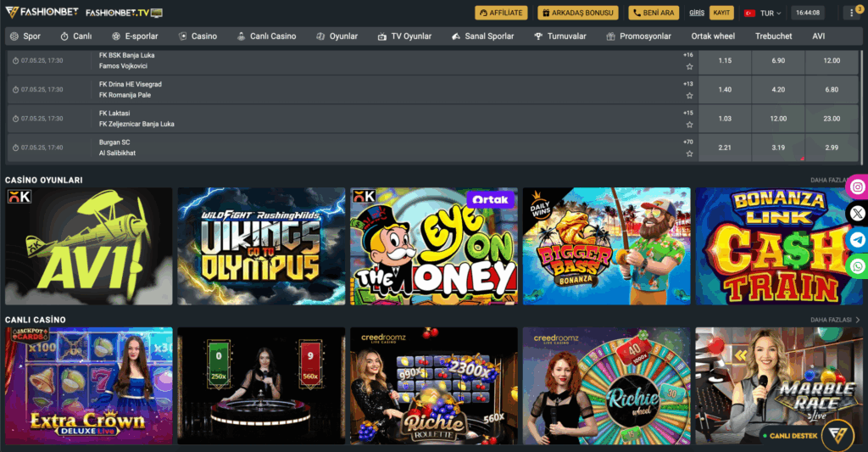This screenshot has width=868, height=452.
Task: Open Bonanza Link Cash Train game
Action: pyautogui.click(x=779, y=246)
